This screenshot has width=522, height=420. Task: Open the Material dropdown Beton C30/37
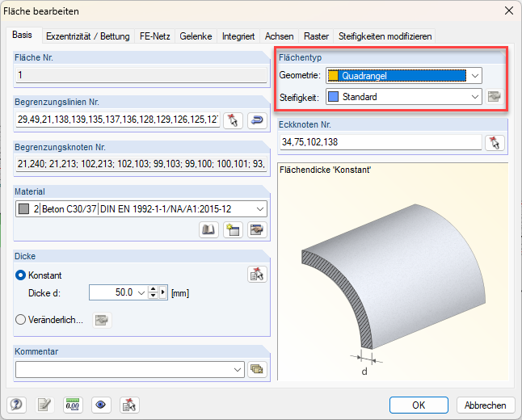(259, 209)
